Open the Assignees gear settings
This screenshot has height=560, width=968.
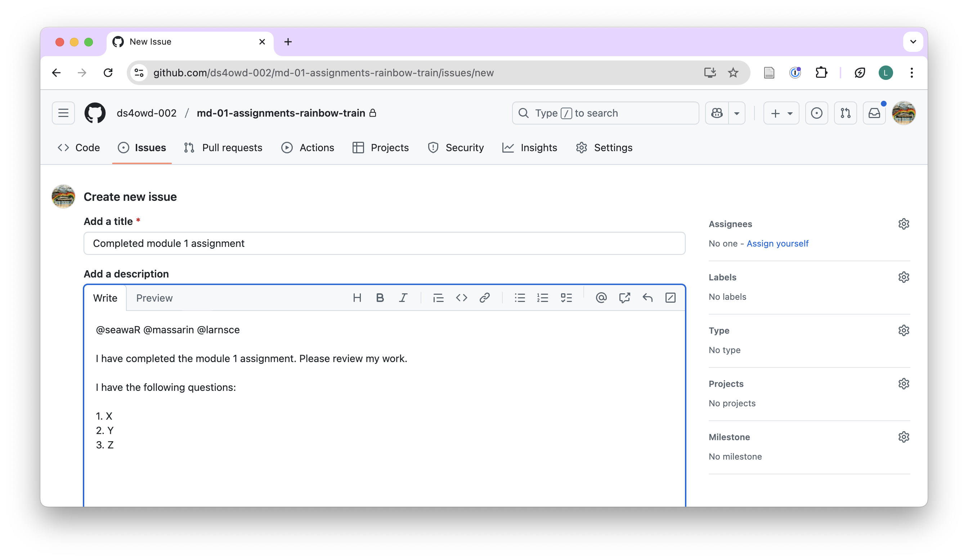pos(904,224)
